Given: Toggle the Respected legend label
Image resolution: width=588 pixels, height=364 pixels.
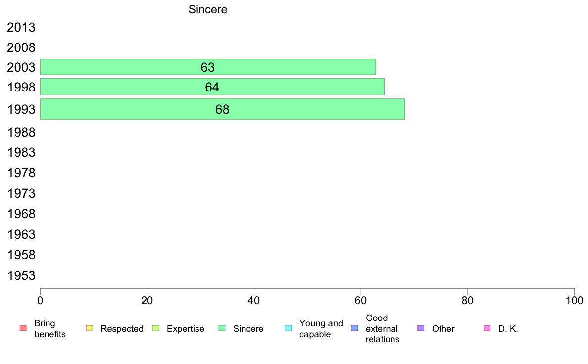Looking at the screenshot, I should tap(122, 329).
